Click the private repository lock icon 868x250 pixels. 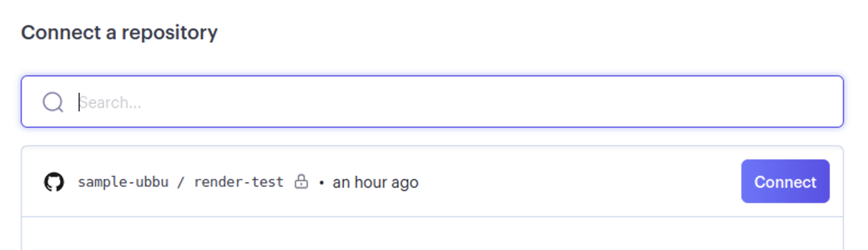(x=301, y=181)
